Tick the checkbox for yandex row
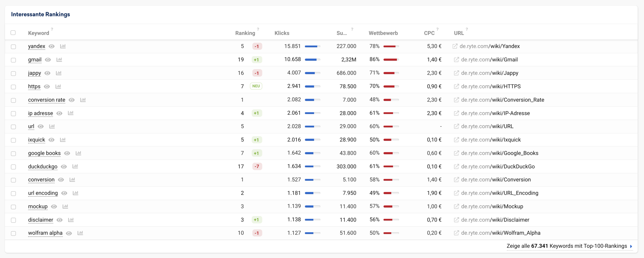Image resolution: width=644 pixels, height=258 pixels. [x=13, y=47]
